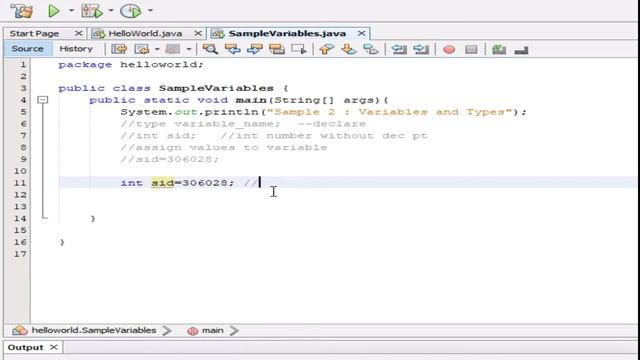Click line number 11 in the gutter

(20, 183)
